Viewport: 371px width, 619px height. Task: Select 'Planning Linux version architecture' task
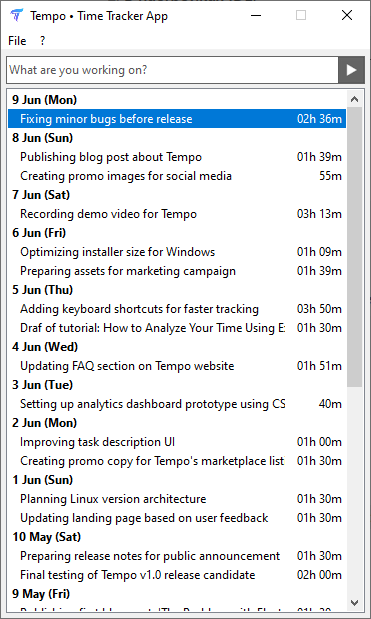[x=177, y=499]
